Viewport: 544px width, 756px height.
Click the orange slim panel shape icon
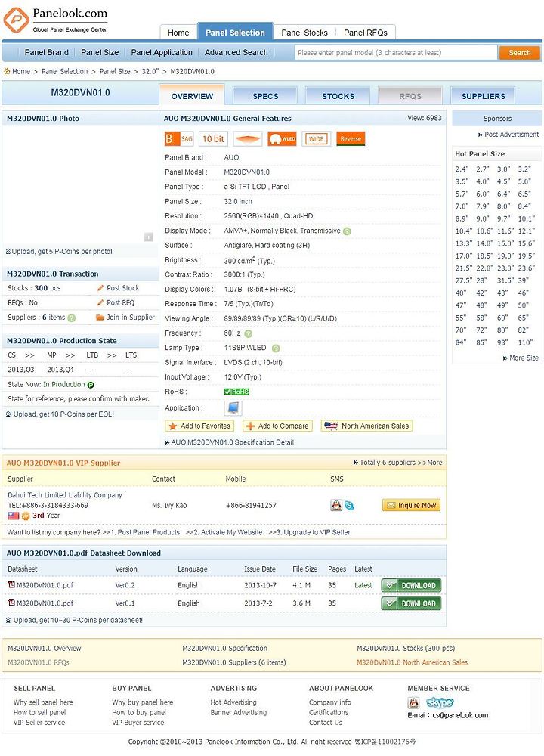pyautogui.click(x=247, y=139)
